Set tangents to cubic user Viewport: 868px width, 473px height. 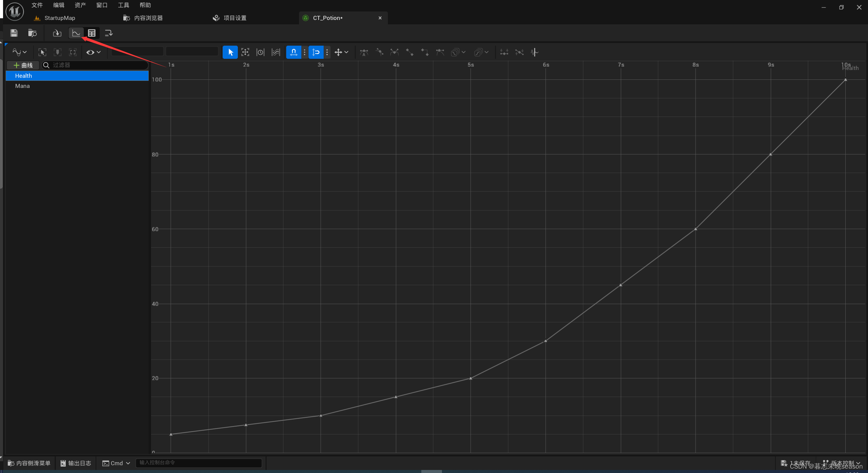click(x=379, y=52)
